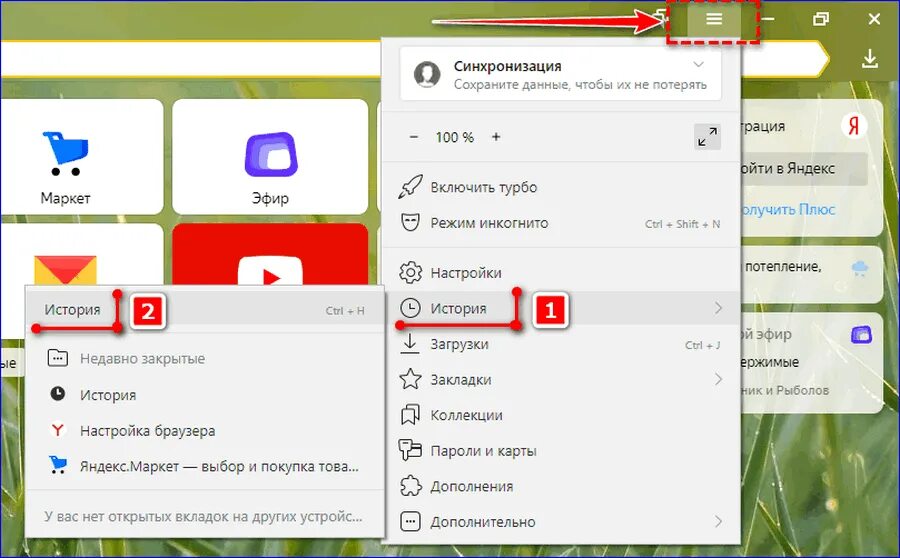Expand the История submenu arrow in main menu
Image resolution: width=900 pixels, height=558 pixels.
(719, 308)
